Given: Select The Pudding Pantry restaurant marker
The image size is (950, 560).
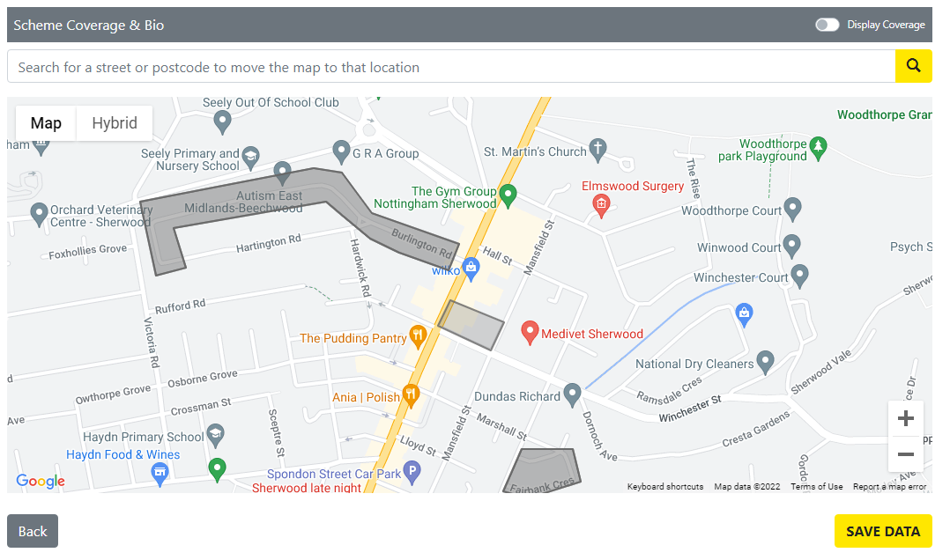Looking at the screenshot, I should coord(418,335).
